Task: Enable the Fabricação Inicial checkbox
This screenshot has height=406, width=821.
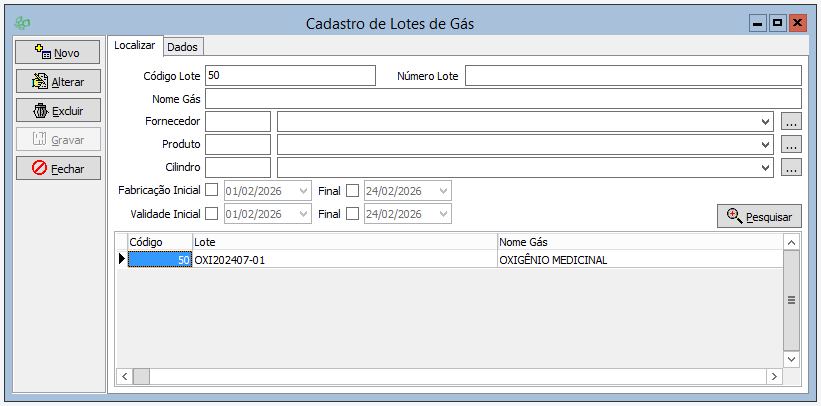Action: pos(211,190)
